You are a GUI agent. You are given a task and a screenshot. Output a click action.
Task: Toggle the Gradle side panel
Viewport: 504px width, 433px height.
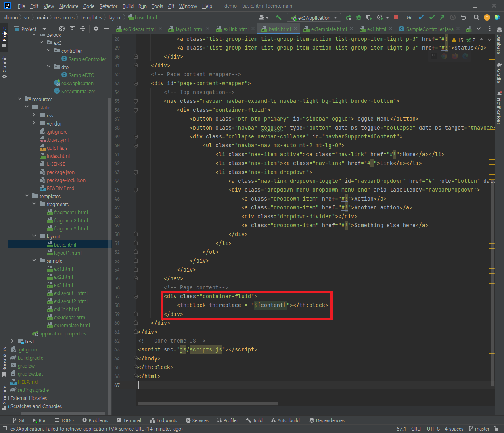499,73
